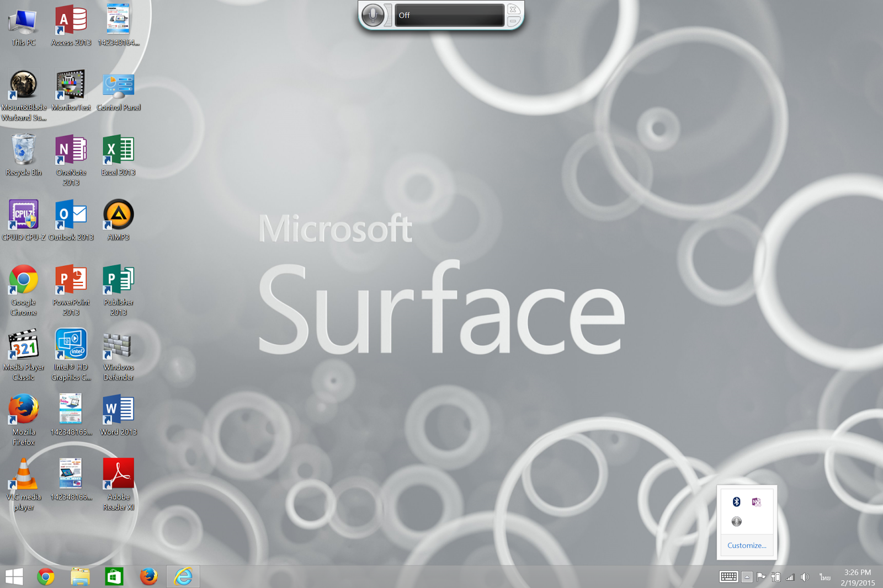This screenshot has height=588, width=883.
Task: Launch Chrome from the taskbar
Action: 46,576
